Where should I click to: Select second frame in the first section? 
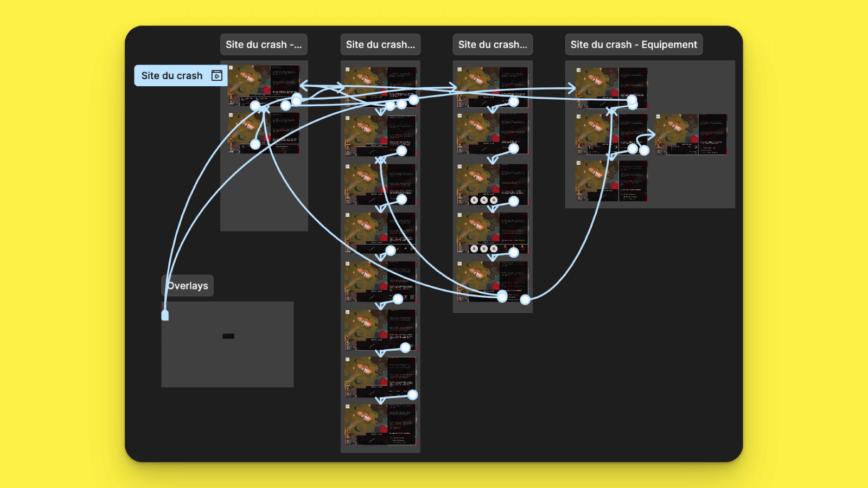(x=264, y=133)
